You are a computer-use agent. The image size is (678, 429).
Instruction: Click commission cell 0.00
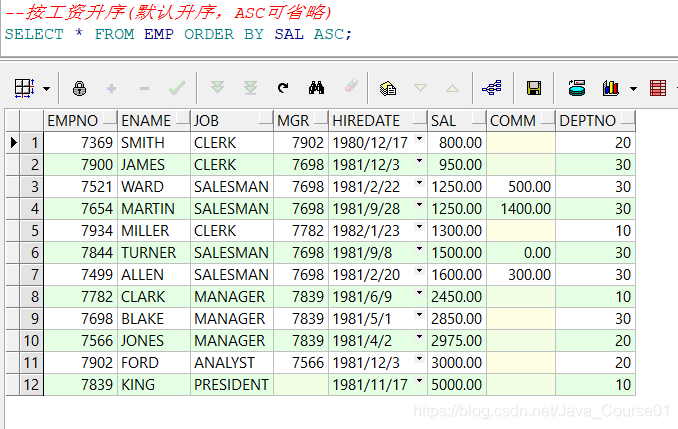pos(521,253)
